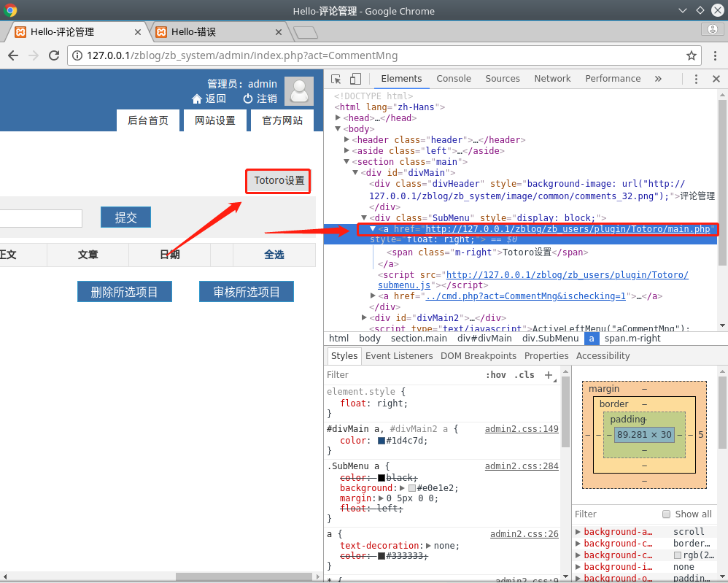
Task: Collapse the section class="main" node
Action: pyautogui.click(x=346, y=162)
